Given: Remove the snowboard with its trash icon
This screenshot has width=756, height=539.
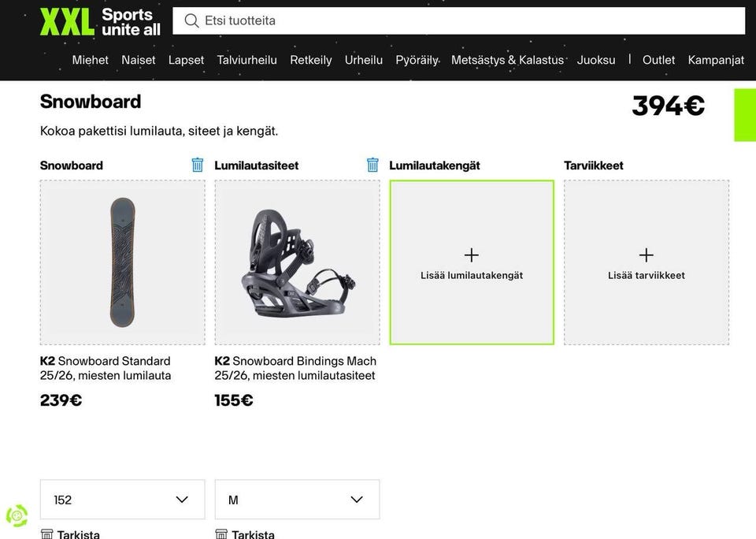Looking at the screenshot, I should point(198,165).
